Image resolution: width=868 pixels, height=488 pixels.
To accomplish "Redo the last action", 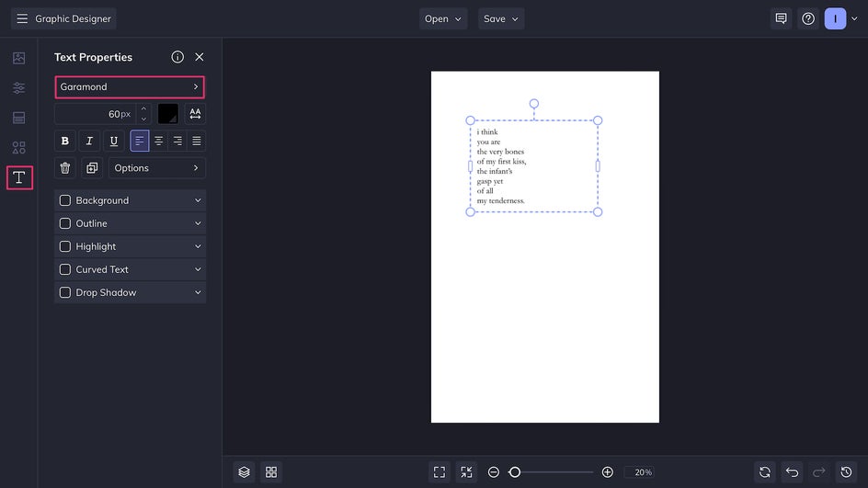I will click(818, 472).
